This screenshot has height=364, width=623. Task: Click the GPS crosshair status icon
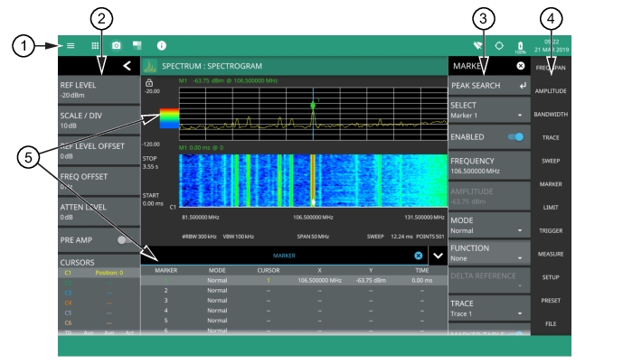pyautogui.click(x=501, y=44)
